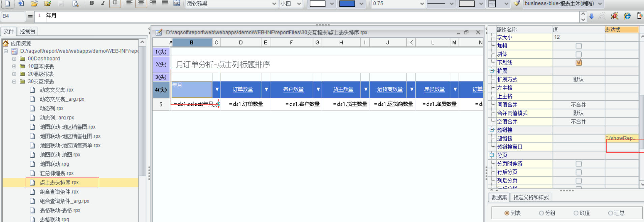
Task: Preview report in Internet Explorer browser icon
Action: 627,16
